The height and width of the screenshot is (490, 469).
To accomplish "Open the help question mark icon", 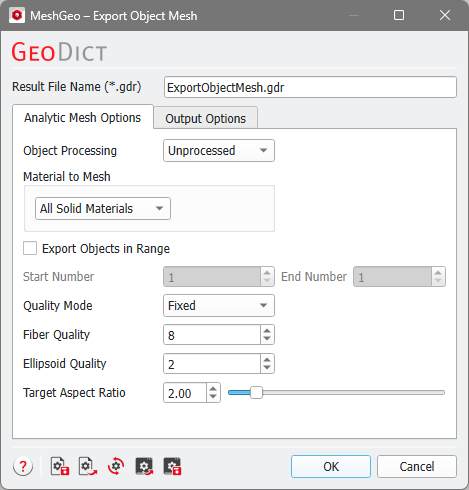I will point(23,466).
